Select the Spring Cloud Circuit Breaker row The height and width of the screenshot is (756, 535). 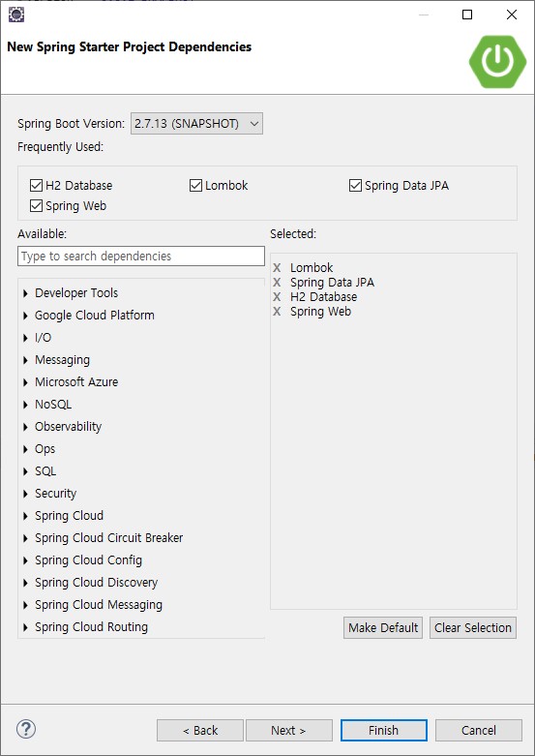pos(109,537)
